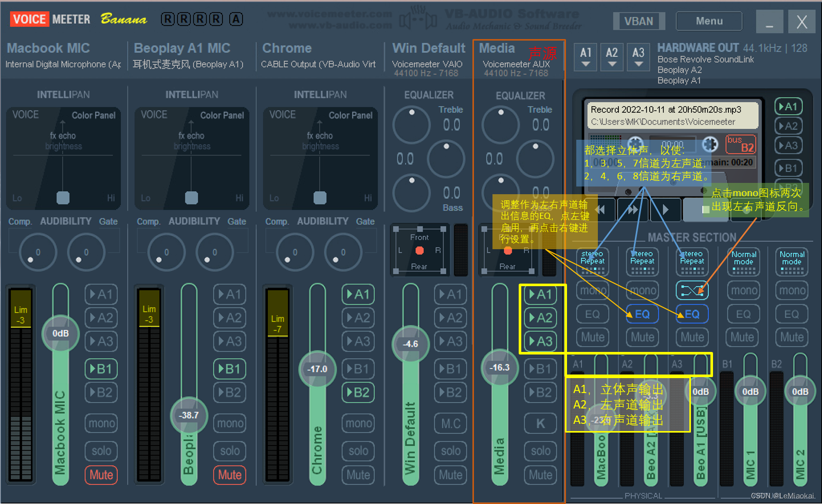Open Beoplay A1 MIC input device selector
822x504 pixels.
pyautogui.click(x=188, y=64)
